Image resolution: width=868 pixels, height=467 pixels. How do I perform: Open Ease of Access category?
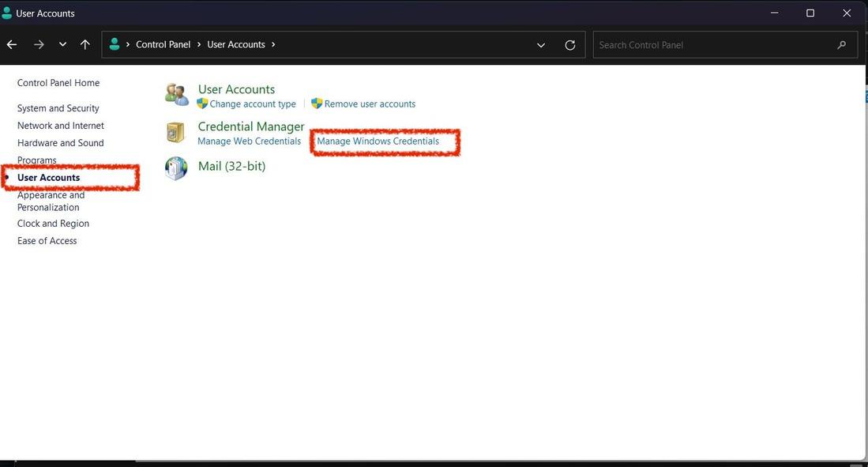pyautogui.click(x=47, y=240)
